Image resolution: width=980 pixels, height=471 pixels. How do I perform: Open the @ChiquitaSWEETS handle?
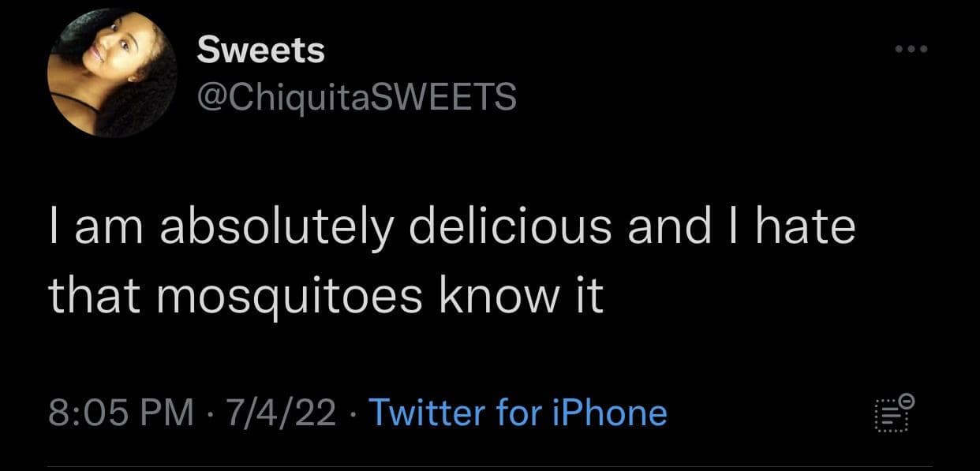click(x=356, y=96)
